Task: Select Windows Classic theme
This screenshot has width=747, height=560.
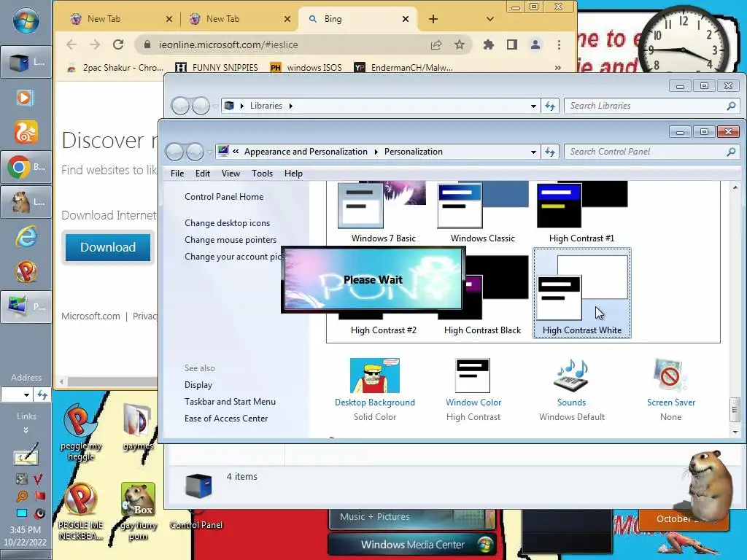Action: (483, 213)
